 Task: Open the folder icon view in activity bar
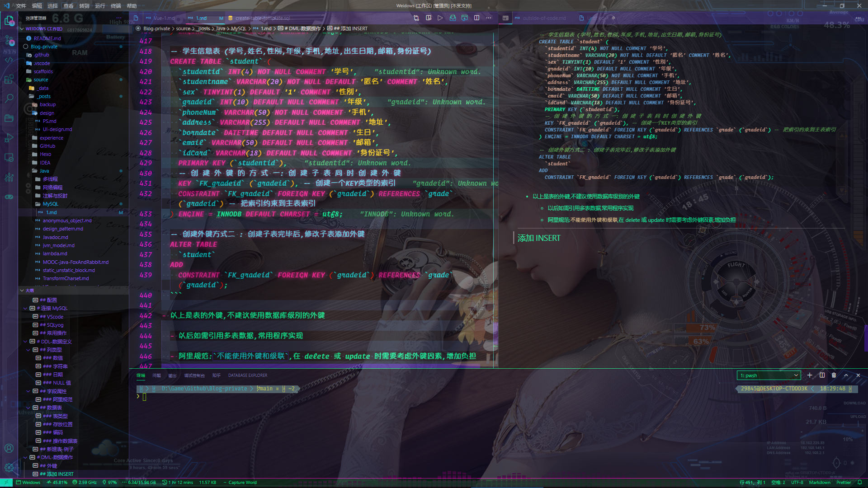[9, 118]
